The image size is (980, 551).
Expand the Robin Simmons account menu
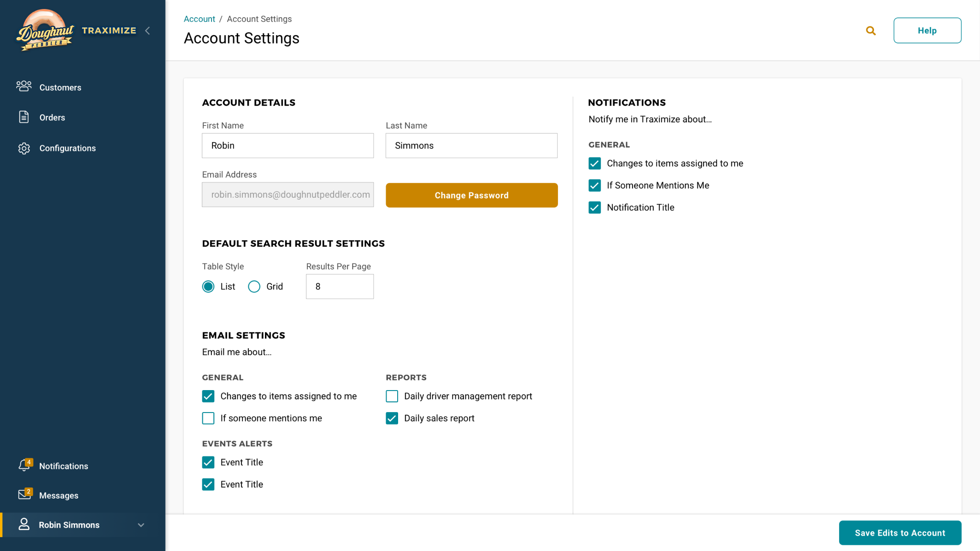141,525
